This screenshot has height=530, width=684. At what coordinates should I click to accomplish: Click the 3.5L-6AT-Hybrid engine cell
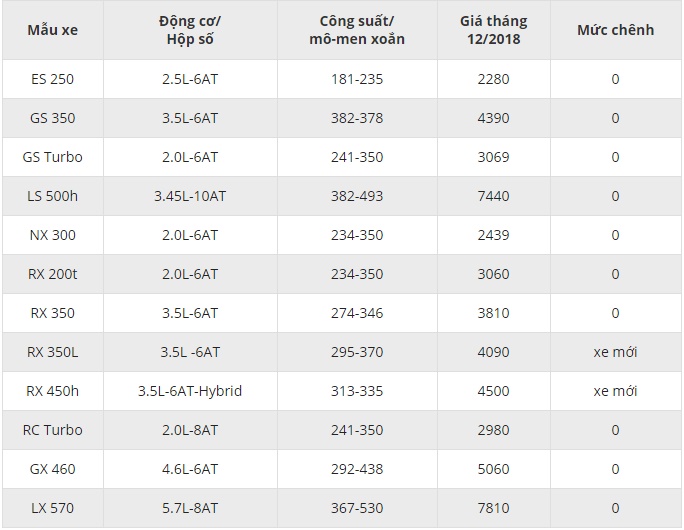(x=190, y=391)
